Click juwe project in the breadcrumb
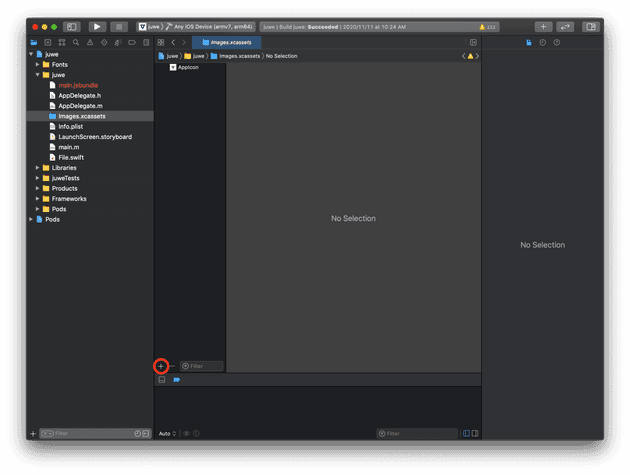630x475 pixels. tap(168, 56)
